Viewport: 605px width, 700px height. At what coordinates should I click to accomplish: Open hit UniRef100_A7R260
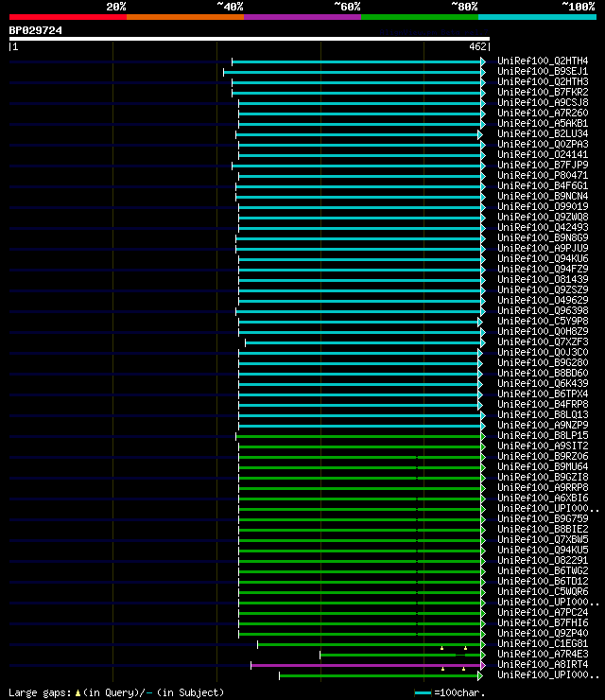pyautogui.click(x=543, y=113)
